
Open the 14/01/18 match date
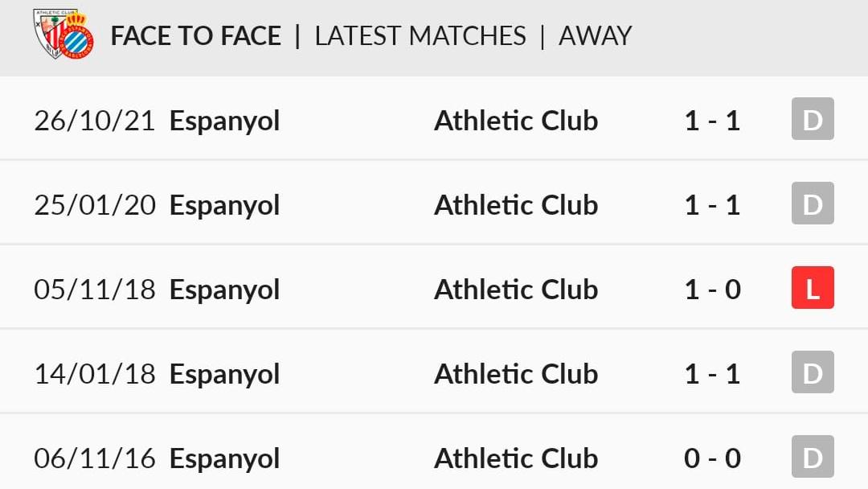coord(95,374)
